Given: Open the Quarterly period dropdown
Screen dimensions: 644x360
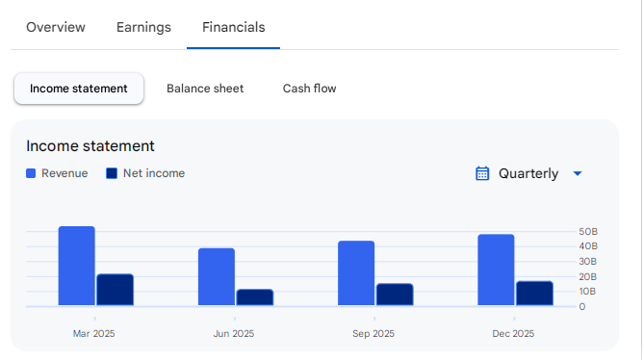Looking at the screenshot, I should (529, 173).
